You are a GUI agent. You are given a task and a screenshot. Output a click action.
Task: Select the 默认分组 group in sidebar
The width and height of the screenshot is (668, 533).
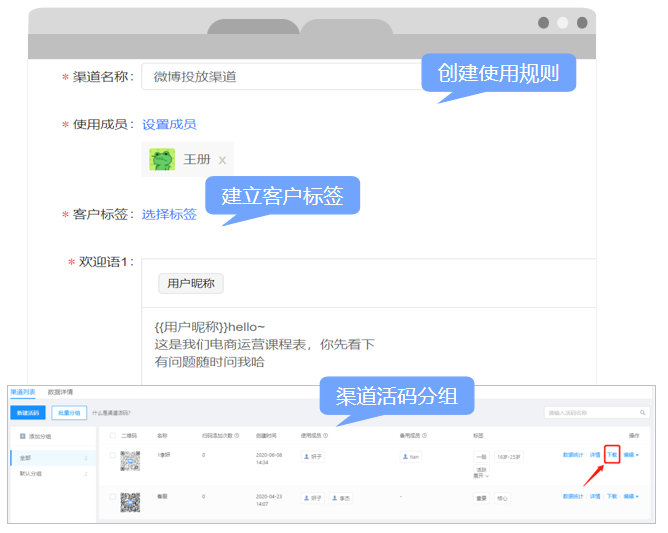point(32,473)
